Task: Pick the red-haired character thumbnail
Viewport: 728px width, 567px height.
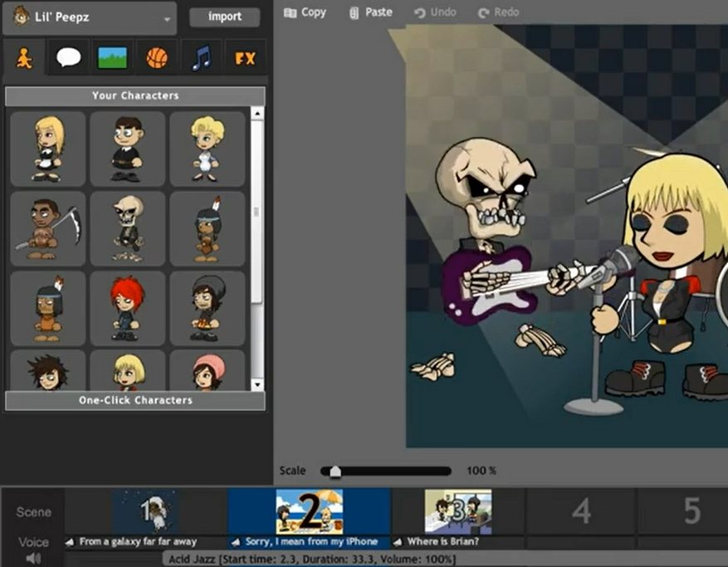Action: pos(127,308)
